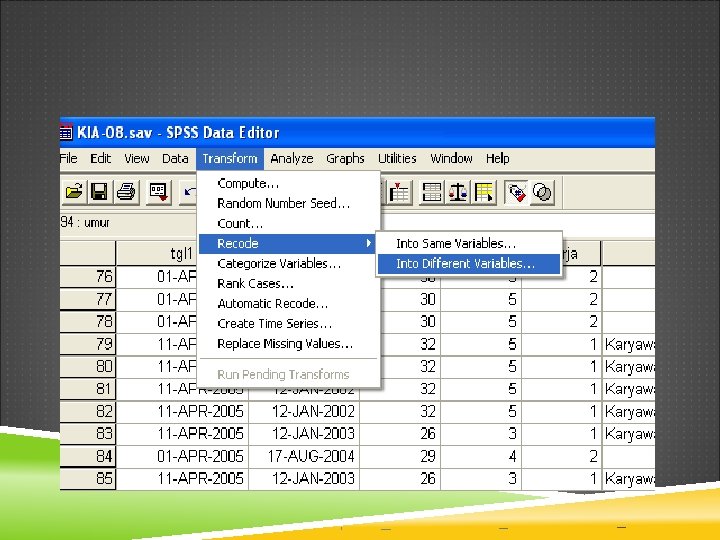Select row header 78
Viewport: 720px width, 540px height.
click(x=88, y=321)
